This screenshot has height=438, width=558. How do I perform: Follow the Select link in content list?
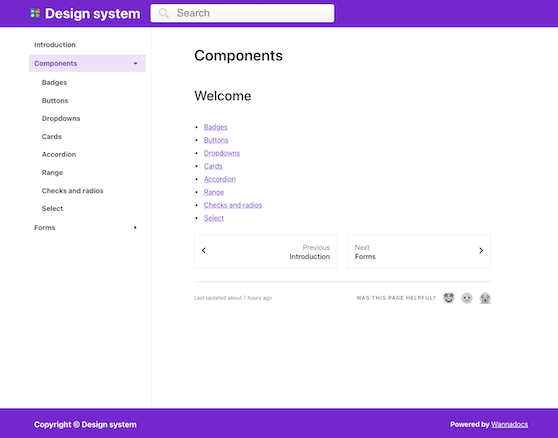pos(214,218)
